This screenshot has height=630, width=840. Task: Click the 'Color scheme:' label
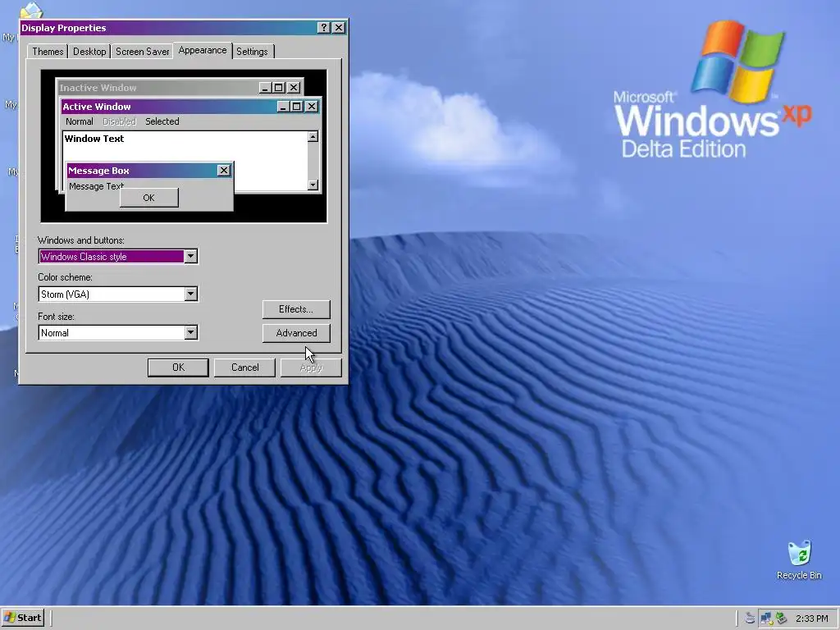pyautogui.click(x=65, y=277)
